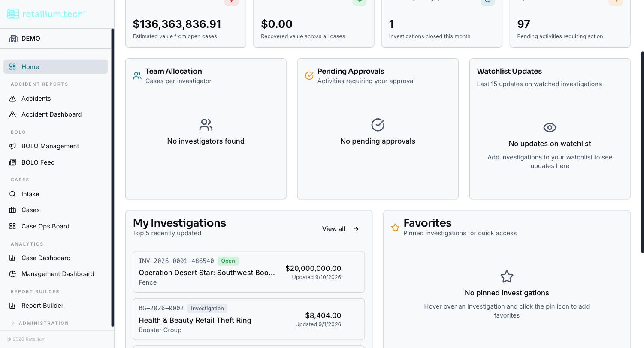The image size is (644, 348).
Task: Click the My Investigations heading
Action: pos(179,223)
